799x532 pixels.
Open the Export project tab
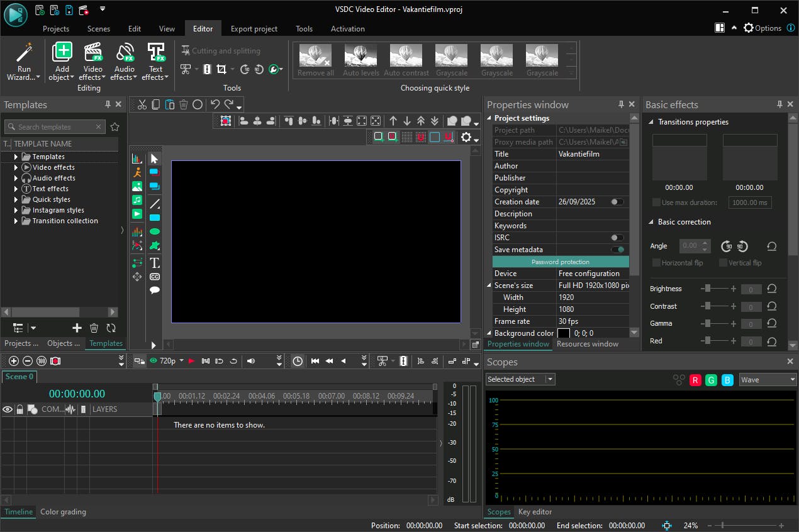tap(254, 28)
